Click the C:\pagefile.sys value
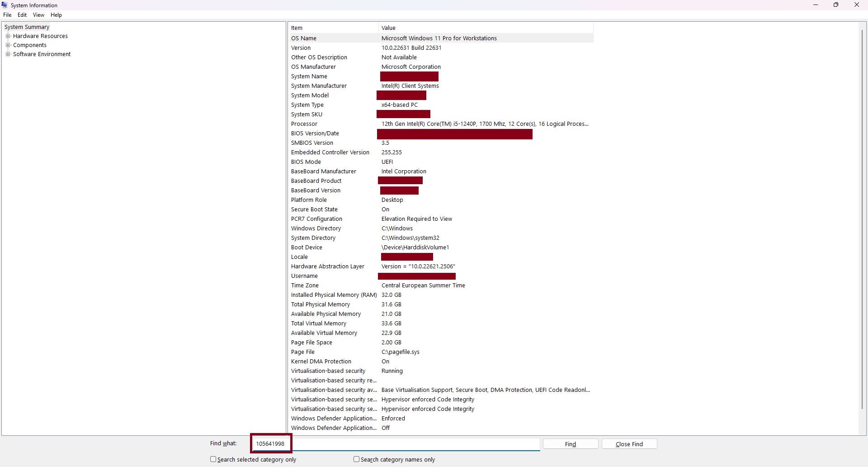 coord(401,352)
